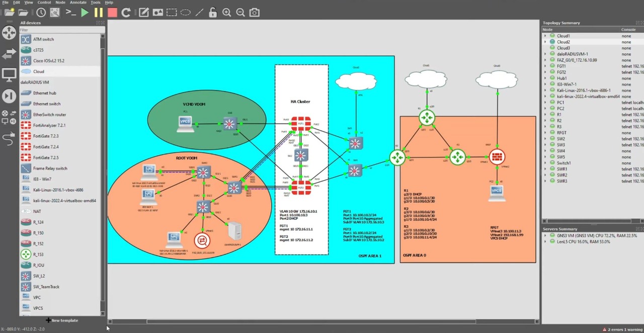Click device list vertical scrollbar
The width and height of the screenshot is (644, 333).
(103, 174)
